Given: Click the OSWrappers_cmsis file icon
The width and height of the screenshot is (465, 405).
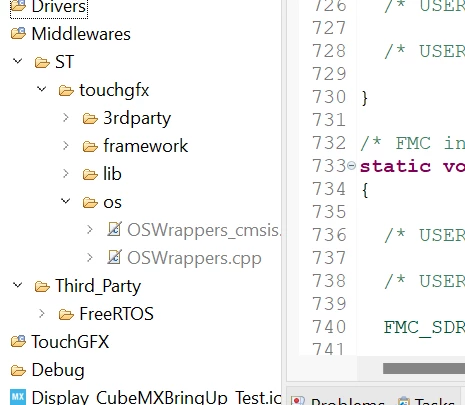Looking at the screenshot, I should [115, 229].
